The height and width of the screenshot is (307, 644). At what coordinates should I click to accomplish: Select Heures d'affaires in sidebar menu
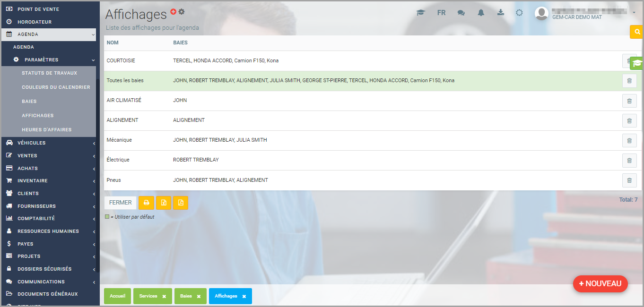coord(46,129)
